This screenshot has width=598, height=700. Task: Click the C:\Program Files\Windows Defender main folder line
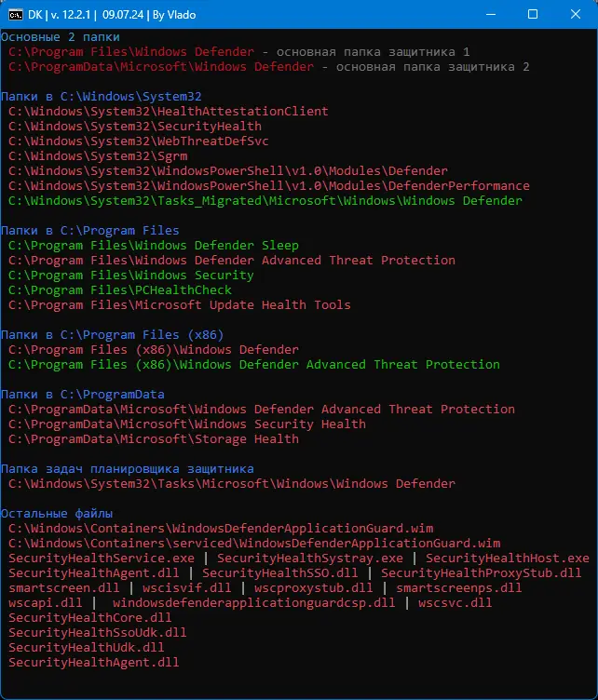click(130, 52)
